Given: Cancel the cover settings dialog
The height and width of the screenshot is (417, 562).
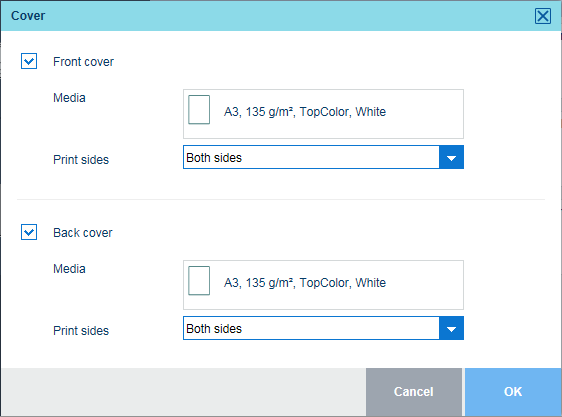Looking at the screenshot, I should (414, 392).
